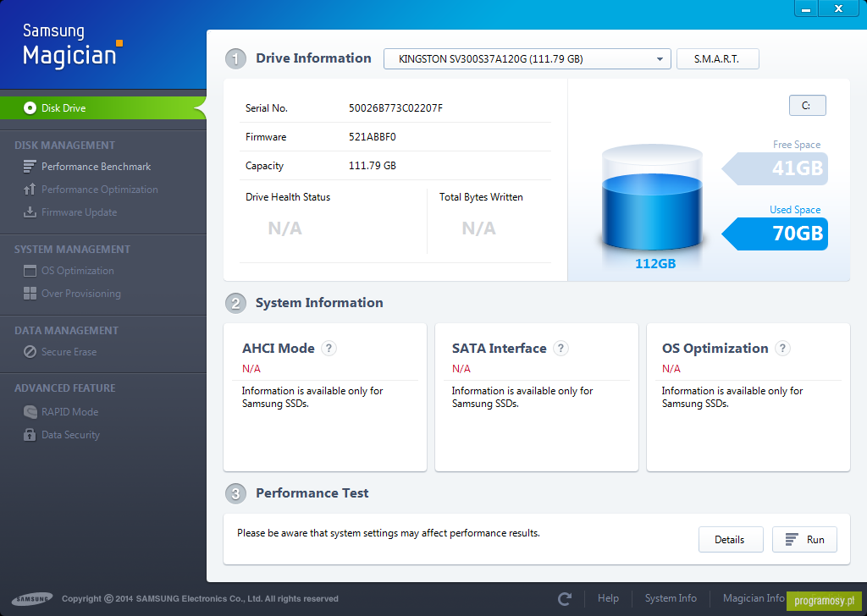Click the Samsung Magician logo title
The width and height of the screenshot is (867, 616).
(73, 46)
